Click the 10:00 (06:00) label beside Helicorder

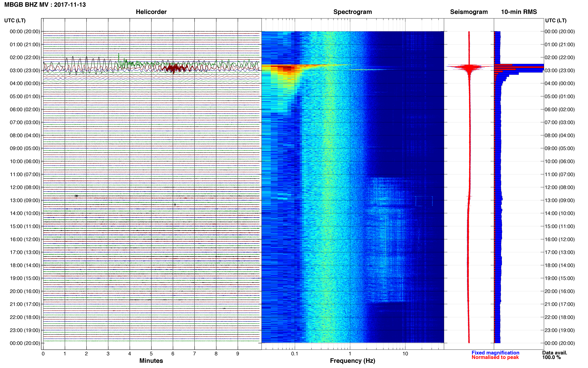click(25, 161)
